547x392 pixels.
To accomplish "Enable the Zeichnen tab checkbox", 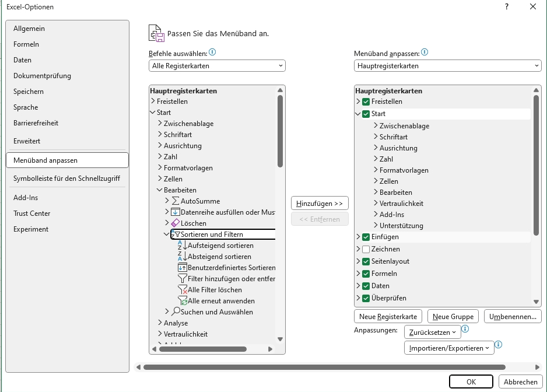I will [x=366, y=249].
